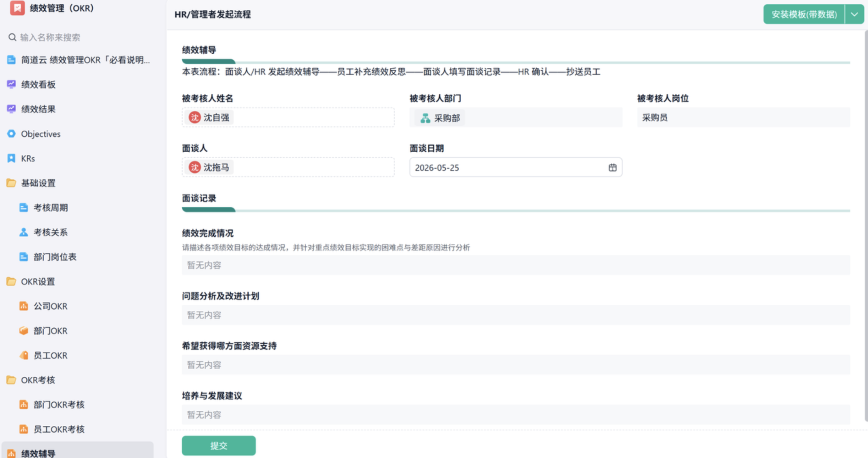Open 简道云 绩效管理OKR 必看说明 entry
868x458 pixels.
[85, 60]
